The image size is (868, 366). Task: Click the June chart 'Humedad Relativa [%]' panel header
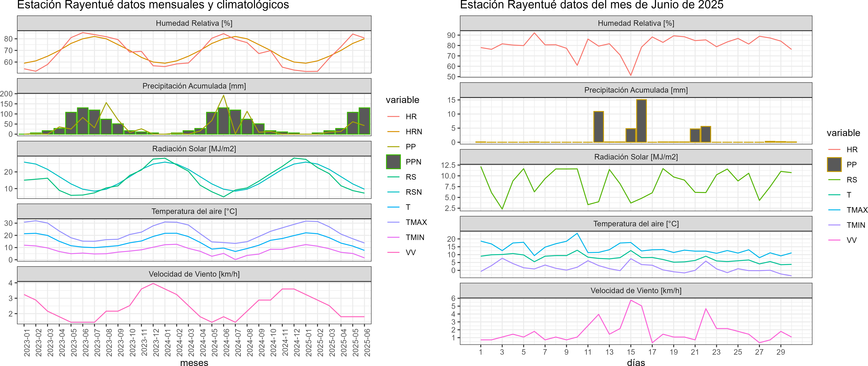[x=636, y=23]
